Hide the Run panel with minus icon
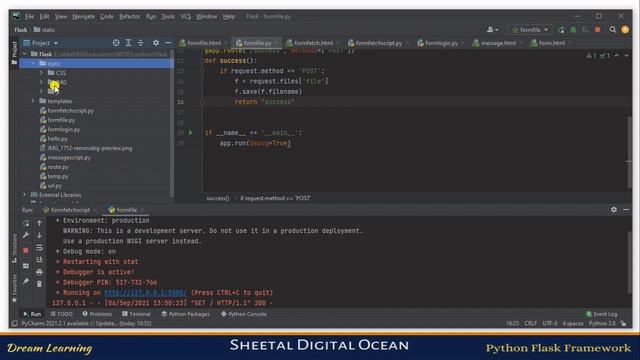This screenshot has width=640, height=360. coord(626,209)
